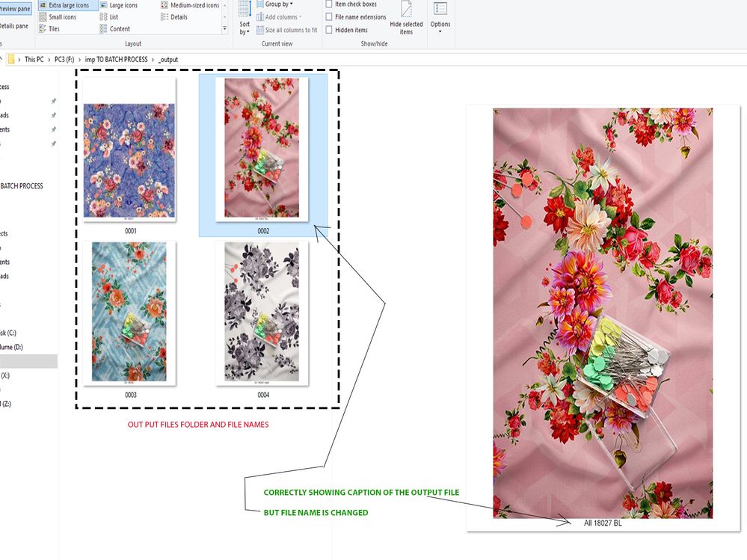The image size is (747, 560).
Task: Choose the Large icons layout
Action: pyautogui.click(x=119, y=5)
